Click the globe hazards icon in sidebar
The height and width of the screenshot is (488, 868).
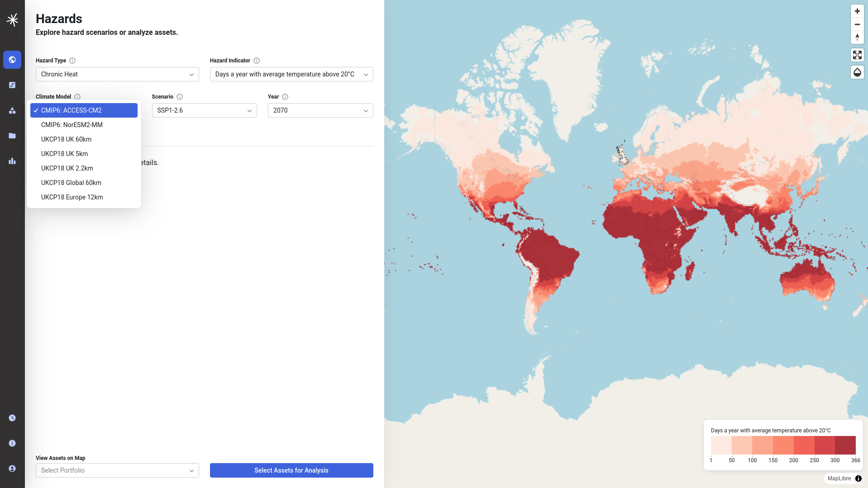point(12,60)
